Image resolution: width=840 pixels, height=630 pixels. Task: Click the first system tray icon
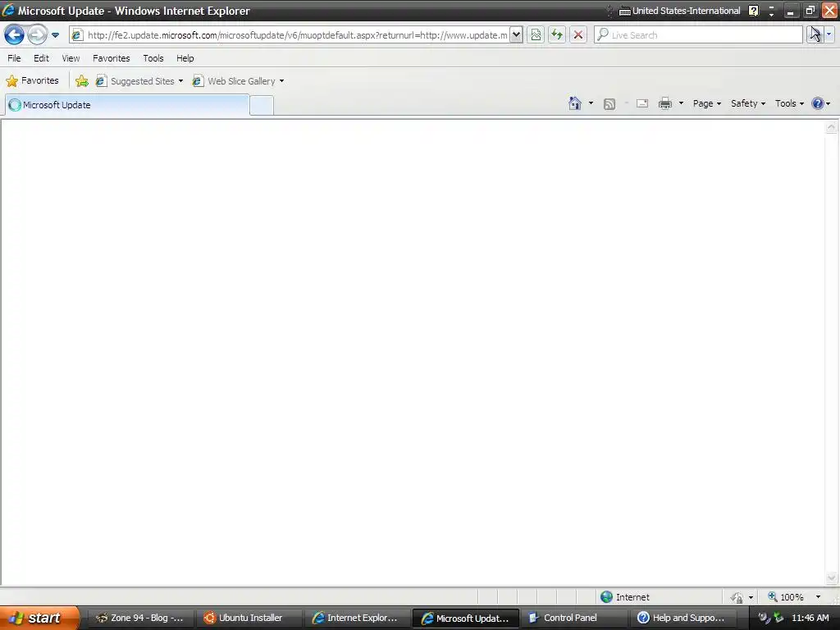click(765, 618)
